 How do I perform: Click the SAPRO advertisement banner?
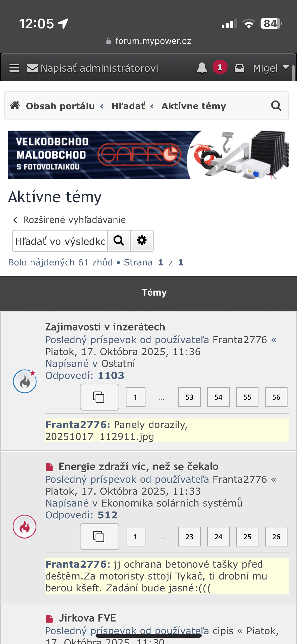148,155
